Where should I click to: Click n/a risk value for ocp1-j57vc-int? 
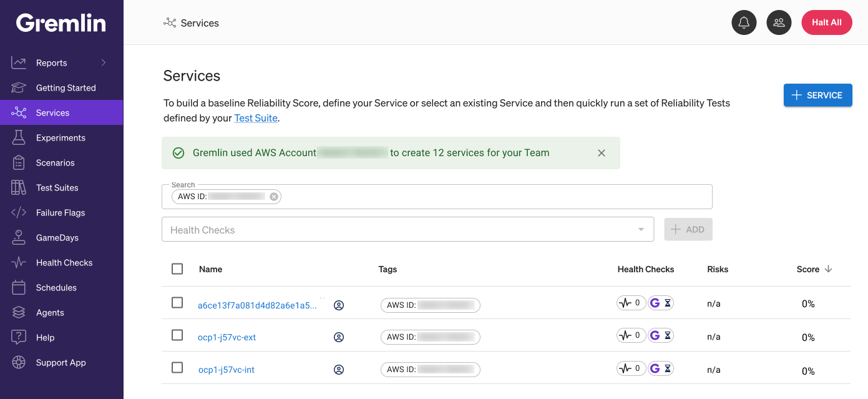(x=714, y=370)
